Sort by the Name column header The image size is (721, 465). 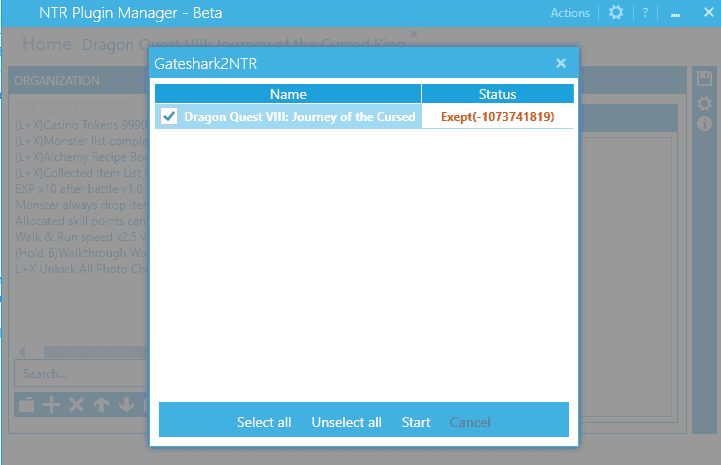click(x=288, y=94)
